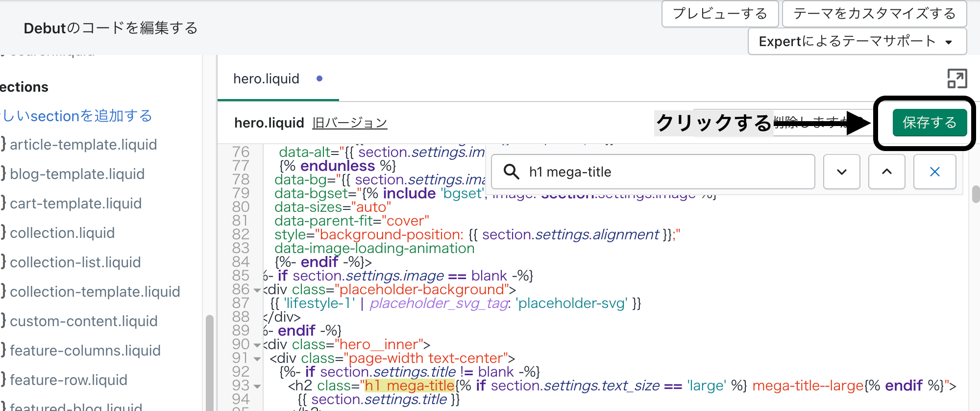Open テーマをカスタマイズする
The height and width of the screenshot is (411, 980).
coord(874,14)
